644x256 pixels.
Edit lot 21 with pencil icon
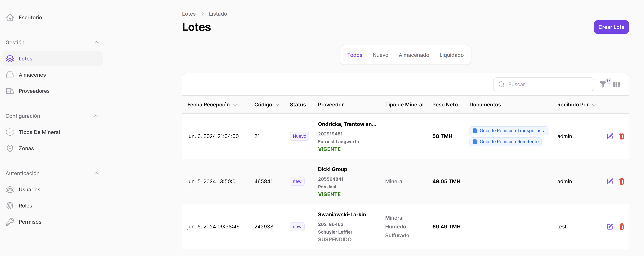tap(610, 136)
